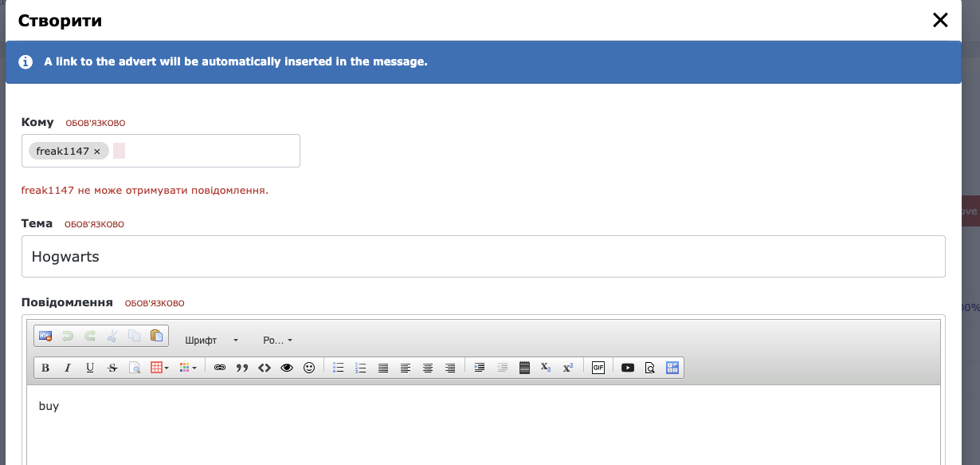
Task: Close the Створити dialog
Action: click(940, 21)
